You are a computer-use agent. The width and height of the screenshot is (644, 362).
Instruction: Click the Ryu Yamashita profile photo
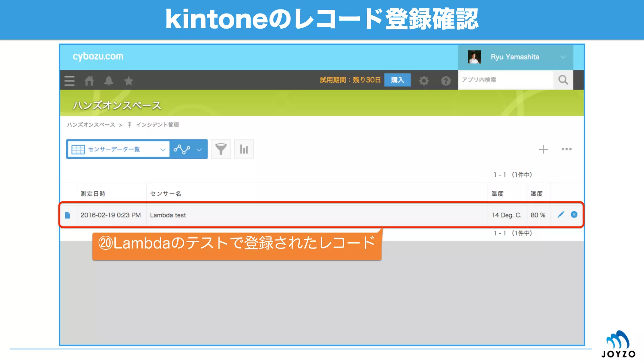click(475, 57)
